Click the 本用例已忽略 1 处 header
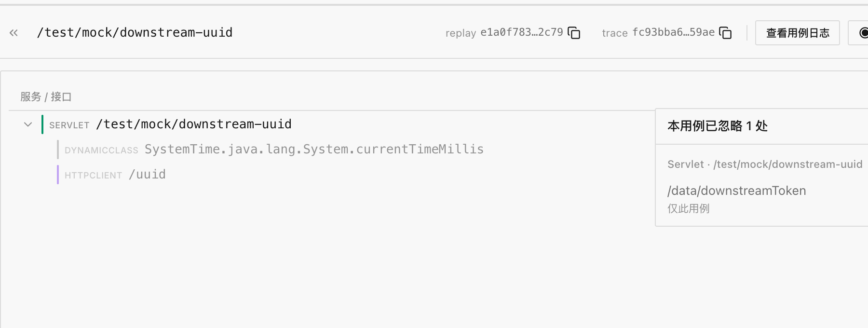Screen dimensions: 868x328 (x=717, y=126)
